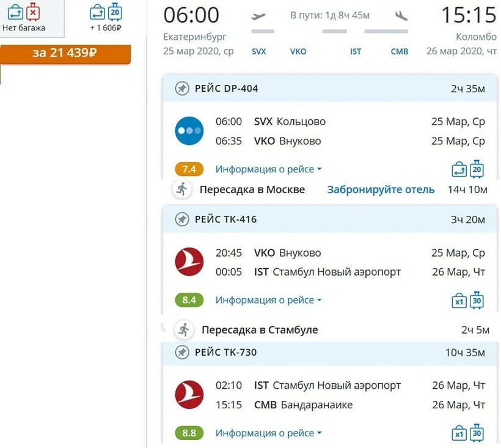501x448 pixels.
Task: Click Turkish Airlines logo for flight TK-416
Action: [x=189, y=262]
